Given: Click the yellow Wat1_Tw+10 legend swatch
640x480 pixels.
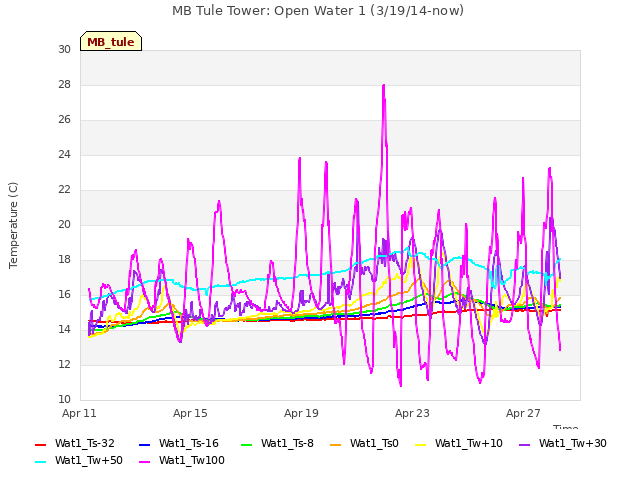Looking at the screenshot, I should [x=421, y=444].
